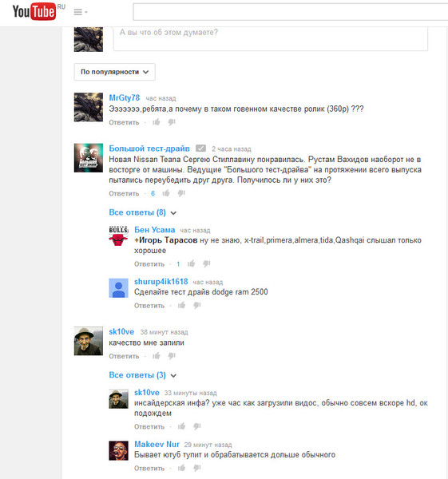Screen dimensions: 448x479
Task: Dislike MrGty78's comment with thumbs down
Action: [172, 122]
